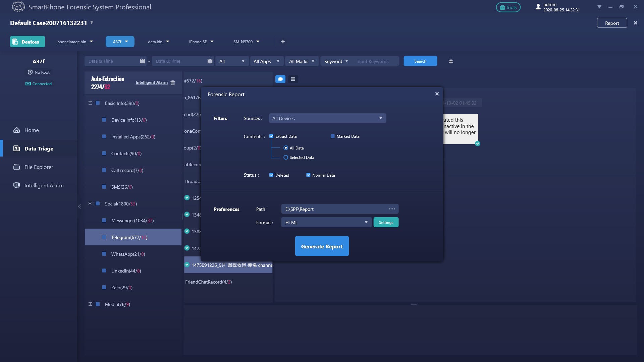Expand the Format HTML dropdown

click(x=326, y=222)
